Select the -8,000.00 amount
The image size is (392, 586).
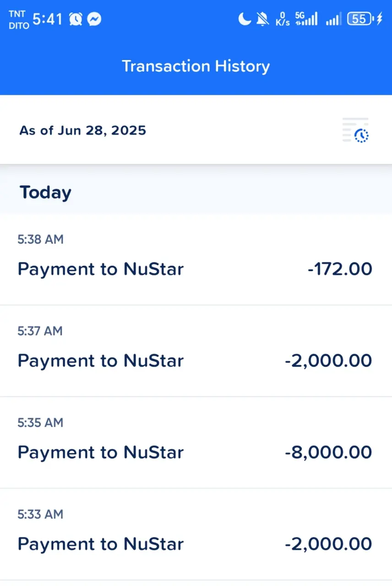(328, 452)
